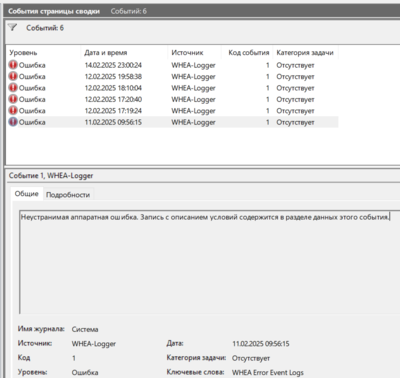Click error icon of 12.02.2025 17:19:24 event
This screenshot has height=378, width=400.
13,110
